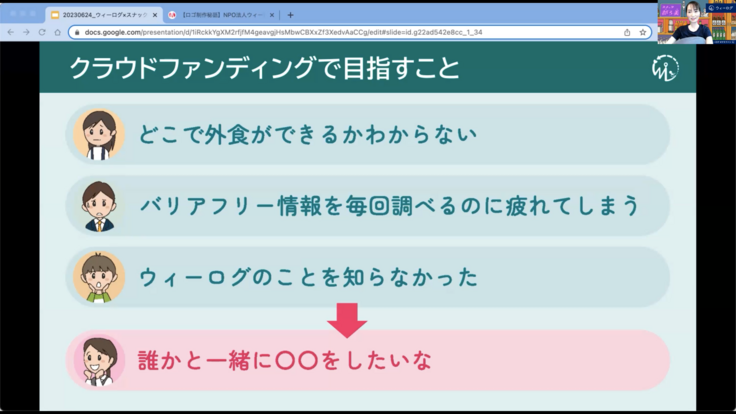The image size is (736, 414).
Task: Go back with the browser back arrow
Action: [11, 32]
